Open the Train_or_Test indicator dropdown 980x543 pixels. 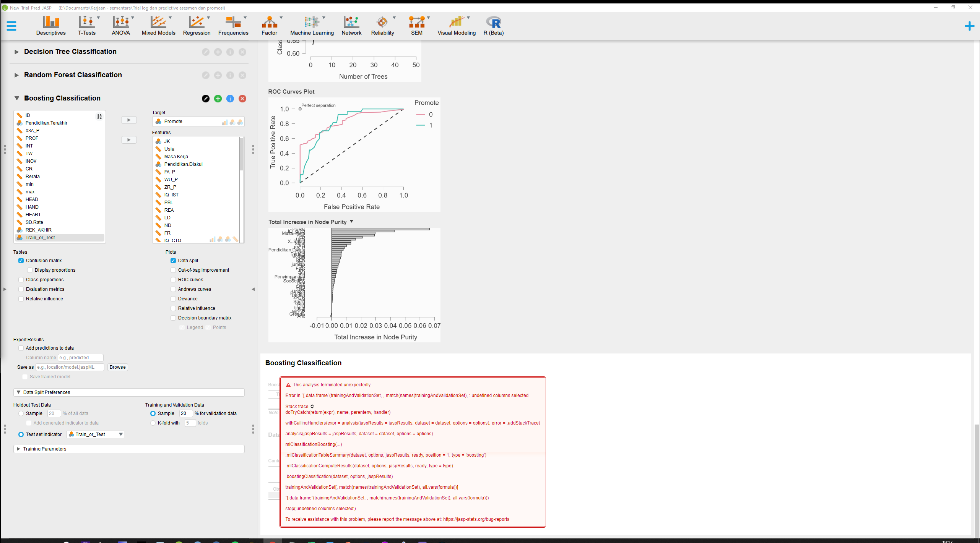[95, 434]
